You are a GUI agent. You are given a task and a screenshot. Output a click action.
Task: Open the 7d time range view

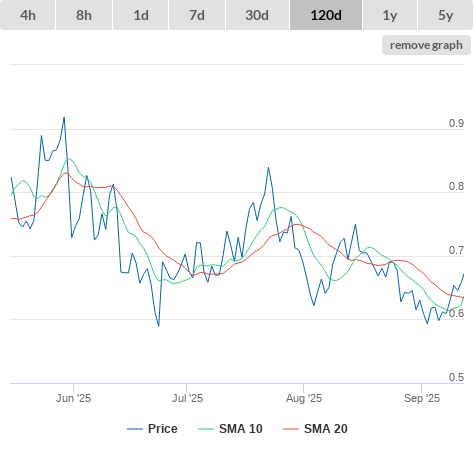(197, 15)
